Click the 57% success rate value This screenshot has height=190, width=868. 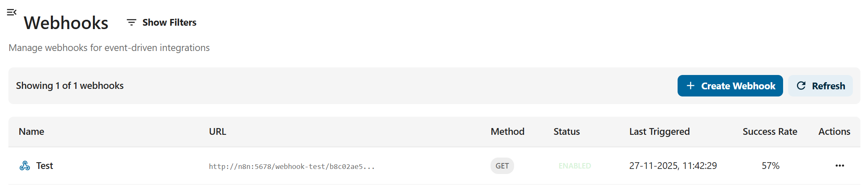770,166
